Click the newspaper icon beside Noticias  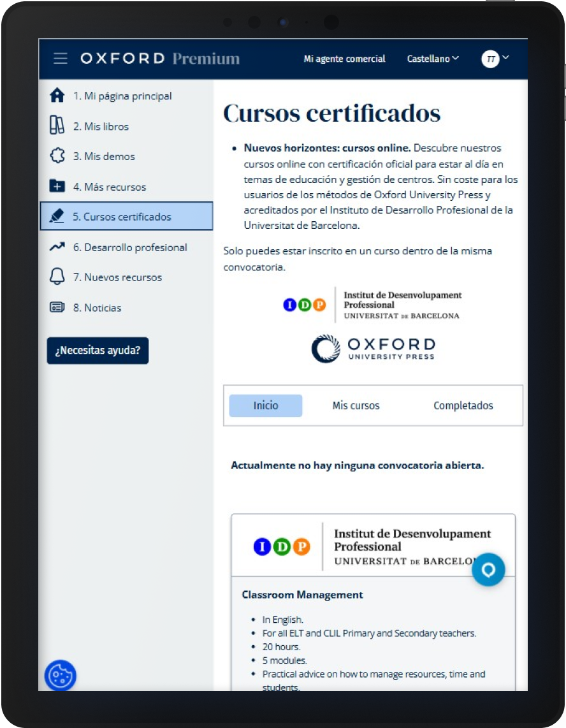click(x=57, y=307)
